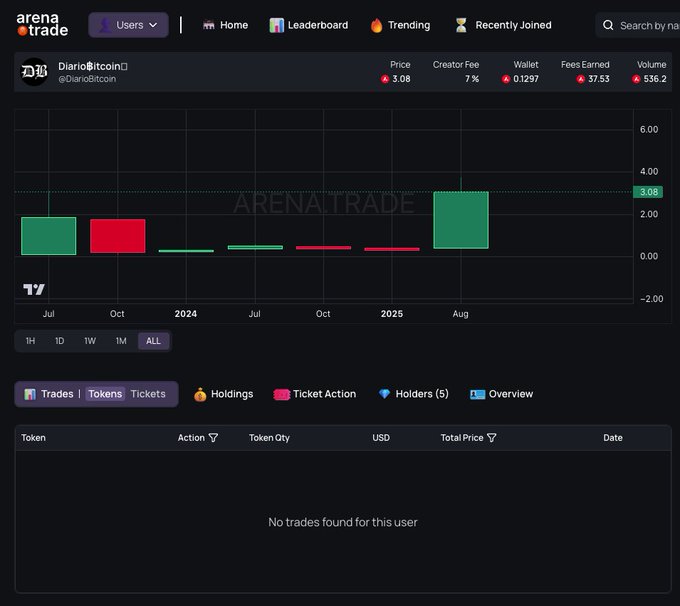
Task: Switch chart to 1W timeframe
Action: (90, 341)
